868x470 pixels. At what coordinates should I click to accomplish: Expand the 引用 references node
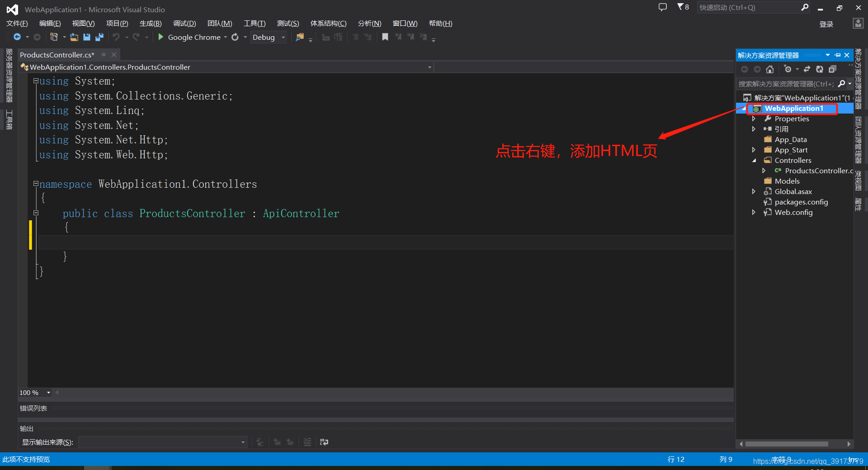pos(754,129)
